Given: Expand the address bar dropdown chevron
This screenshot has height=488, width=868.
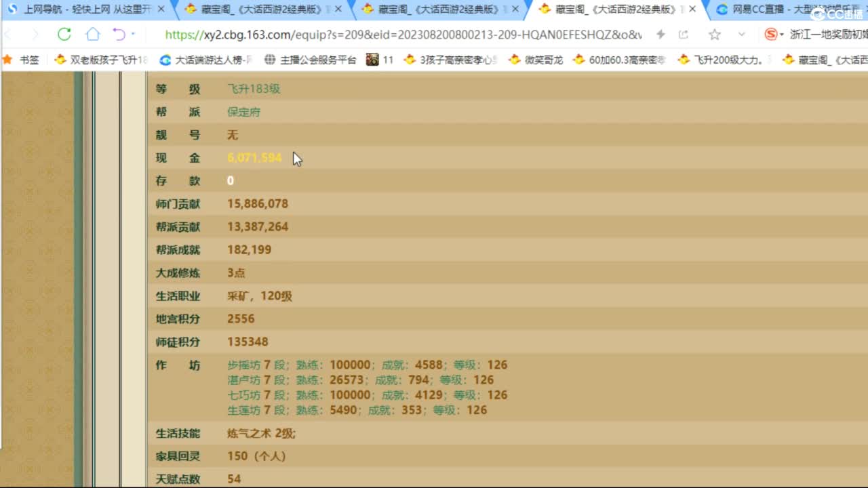Looking at the screenshot, I should point(741,35).
